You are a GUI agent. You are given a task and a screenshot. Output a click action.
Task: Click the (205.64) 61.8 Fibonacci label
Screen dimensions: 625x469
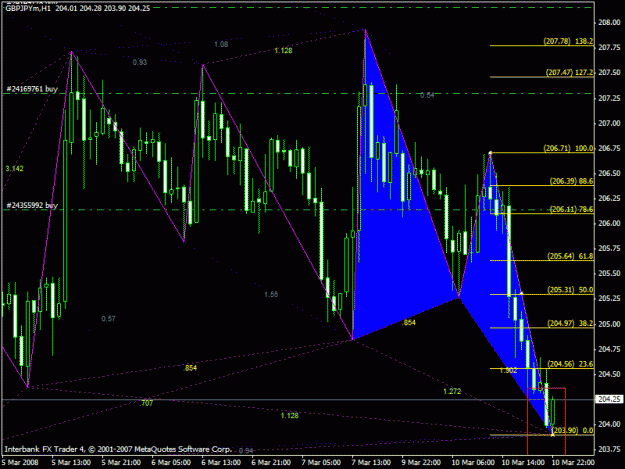[x=570, y=256]
